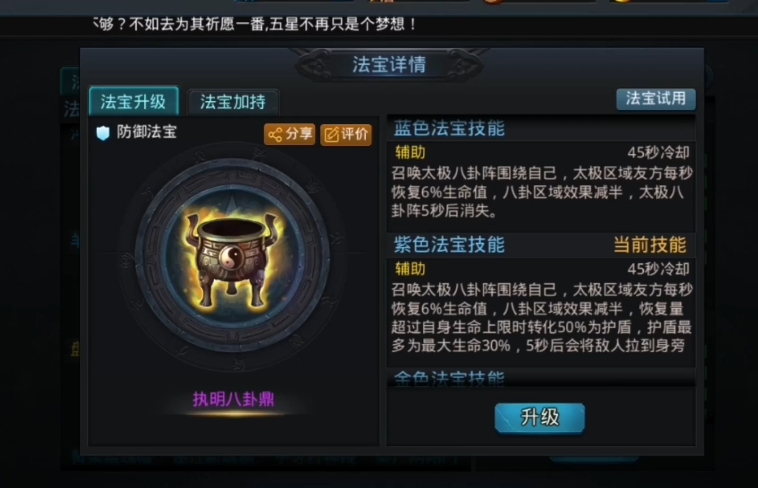
Task: Click the scrolling announcement text at top
Action: (255, 24)
